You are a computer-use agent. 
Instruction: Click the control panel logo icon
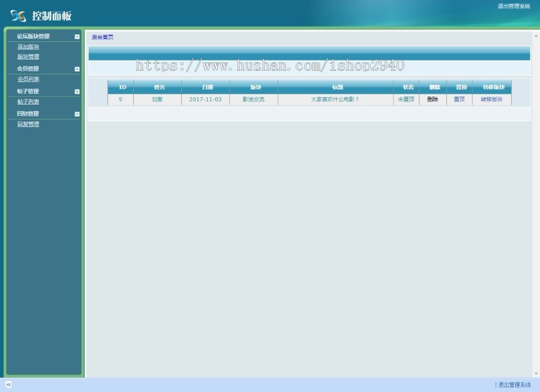(x=18, y=16)
